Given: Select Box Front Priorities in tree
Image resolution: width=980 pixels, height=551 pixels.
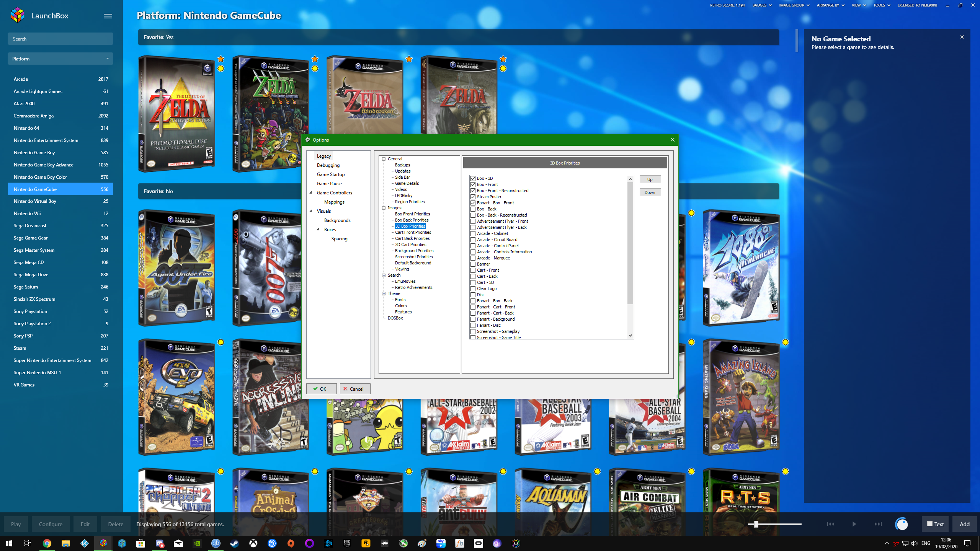Looking at the screenshot, I should (412, 214).
